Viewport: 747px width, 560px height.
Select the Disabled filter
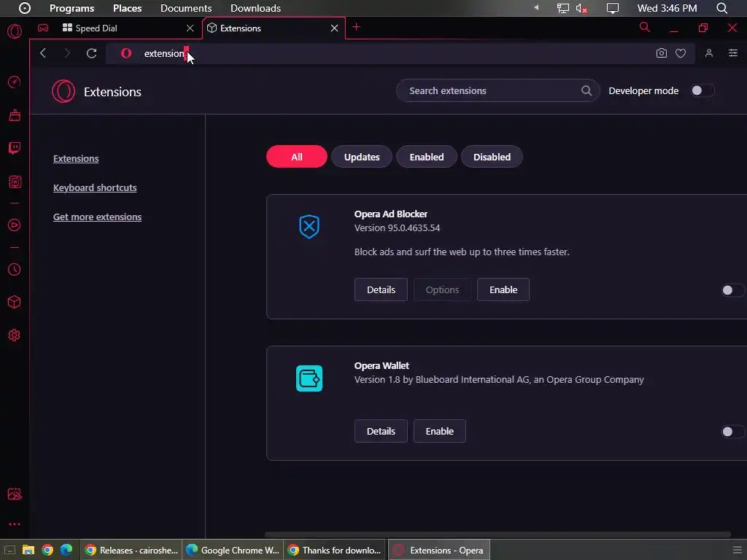point(492,157)
